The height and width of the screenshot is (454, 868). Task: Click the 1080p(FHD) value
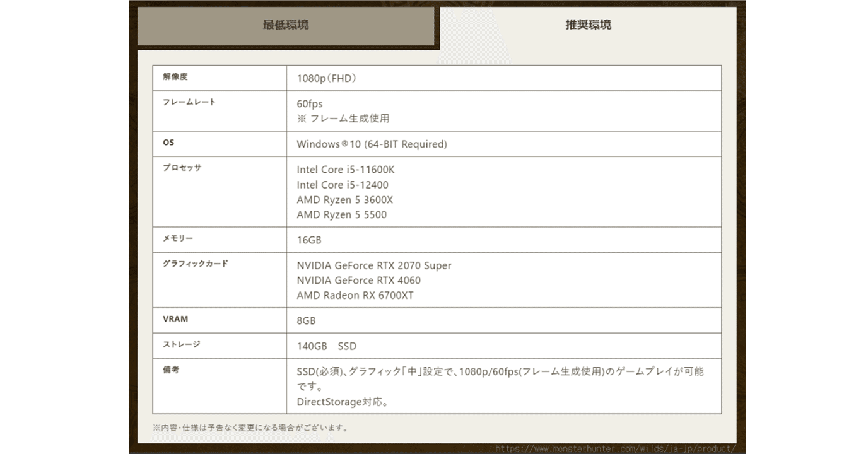(327, 79)
